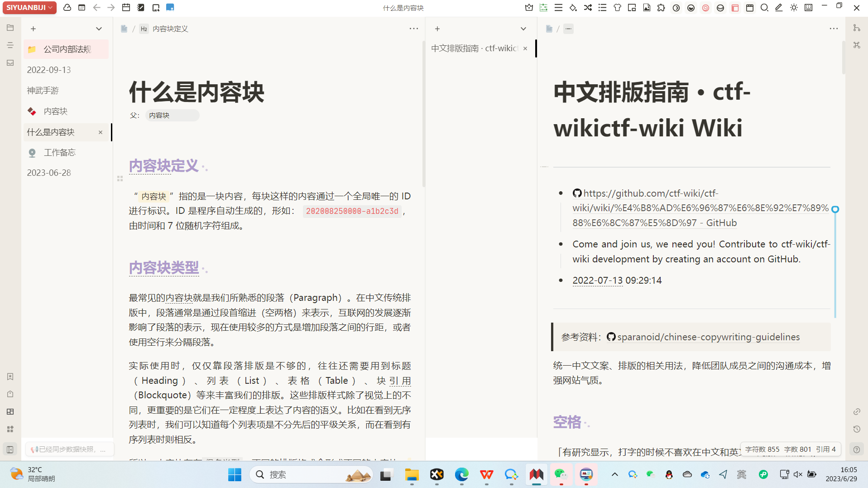Toggle read-only mode pencil icon
Viewport: 868px width, 488px height.
(x=779, y=8)
